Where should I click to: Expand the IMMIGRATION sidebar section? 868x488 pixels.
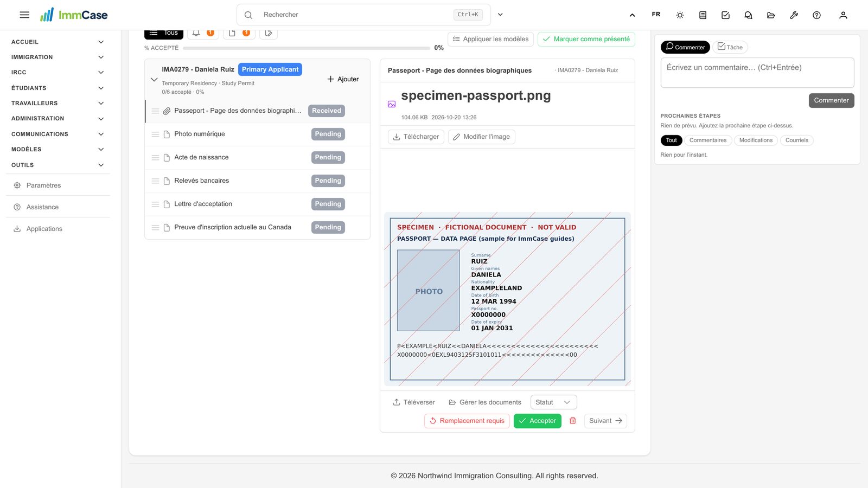(x=58, y=57)
